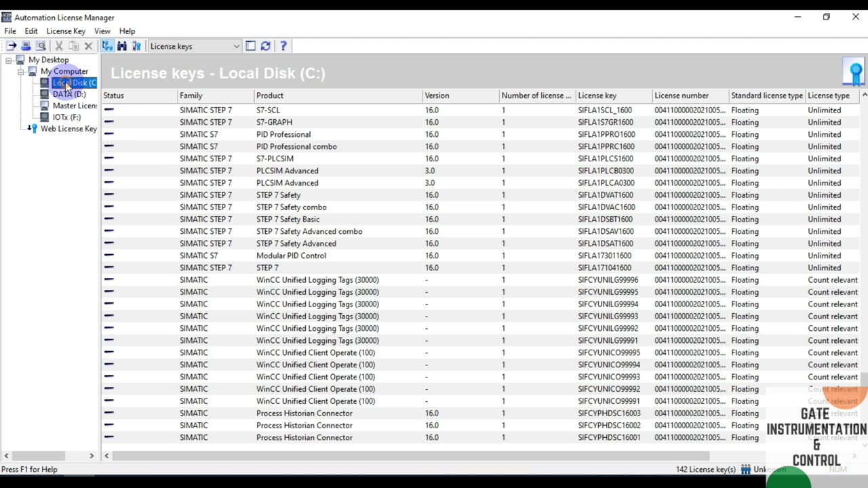Click the Local Disk (C:) drive icon
868x488 pixels.
45,83
